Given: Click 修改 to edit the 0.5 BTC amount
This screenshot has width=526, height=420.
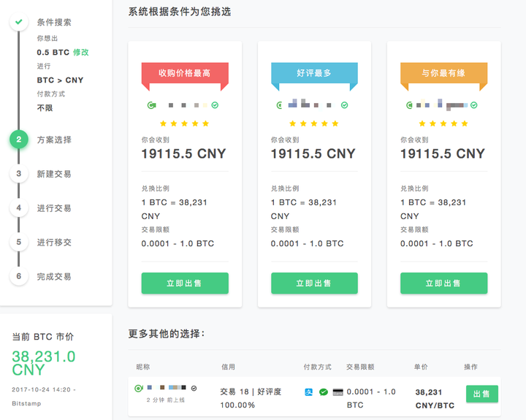Looking at the screenshot, I should [x=81, y=53].
